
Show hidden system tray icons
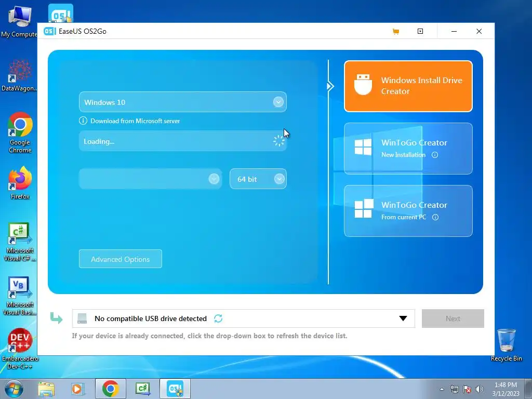(442, 389)
